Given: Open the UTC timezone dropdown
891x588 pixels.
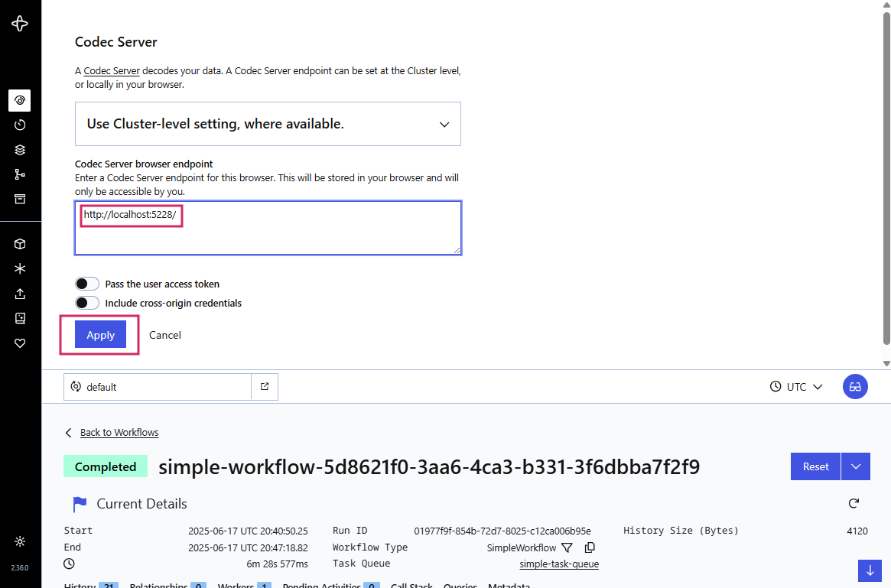Looking at the screenshot, I should tap(796, 386).
